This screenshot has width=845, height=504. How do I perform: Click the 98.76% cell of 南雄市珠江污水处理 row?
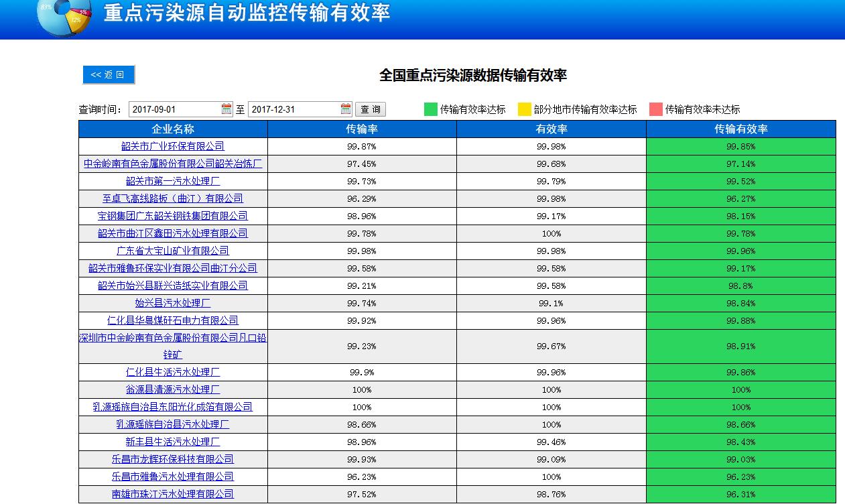[x=551, y=494]
